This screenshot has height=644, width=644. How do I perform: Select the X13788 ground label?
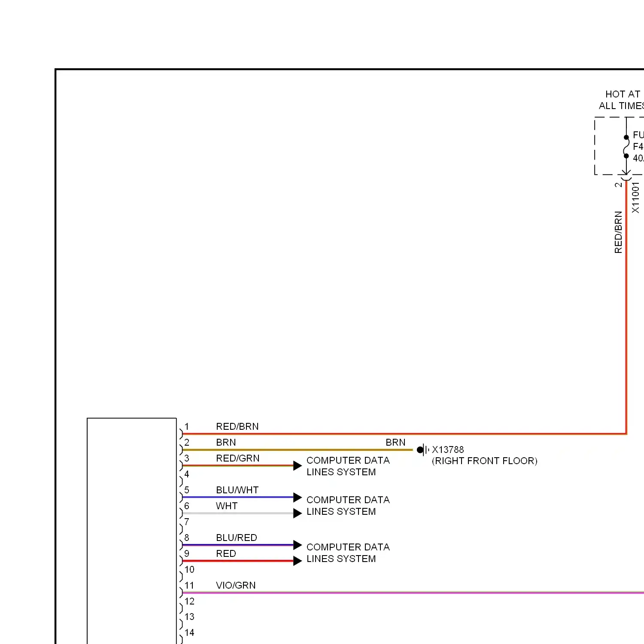(x=448, y=450)
